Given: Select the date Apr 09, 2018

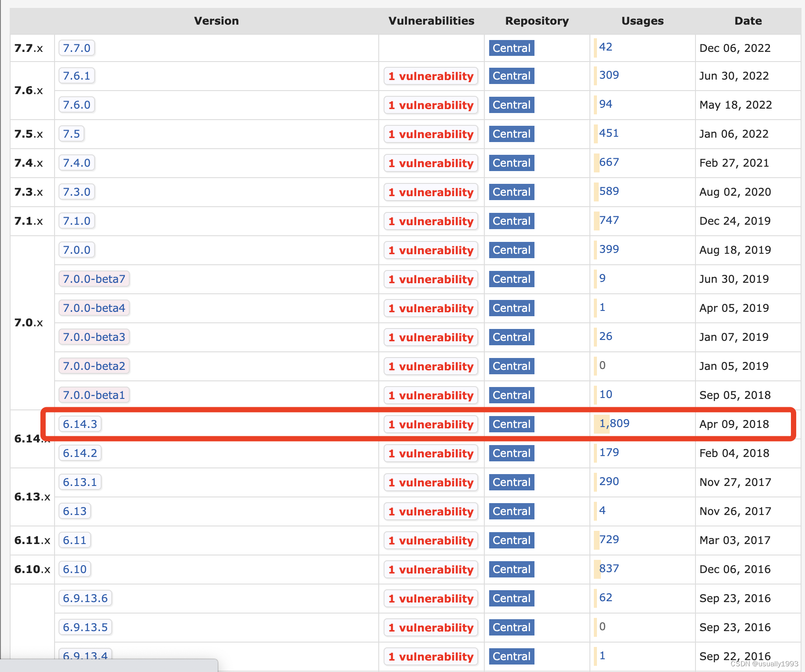Looking at the screenshot, I should 734,424.
